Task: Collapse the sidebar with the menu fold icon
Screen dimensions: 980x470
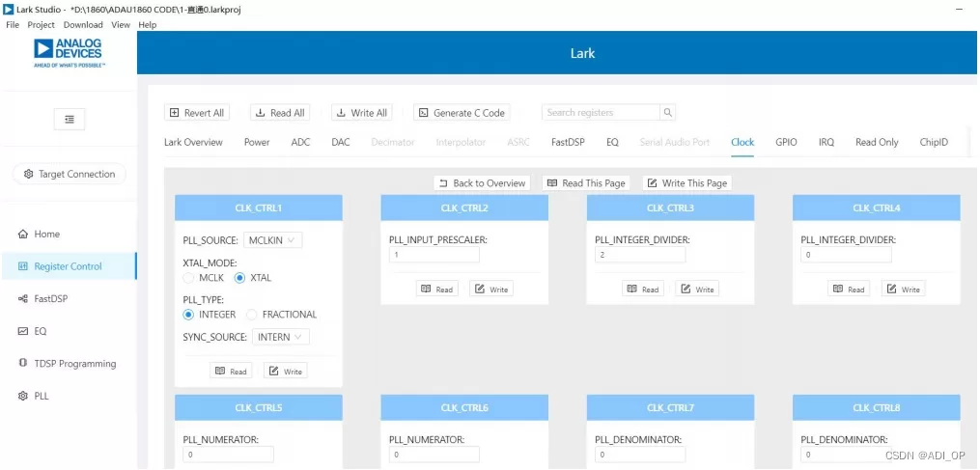Action: click(x=70, y=119)
